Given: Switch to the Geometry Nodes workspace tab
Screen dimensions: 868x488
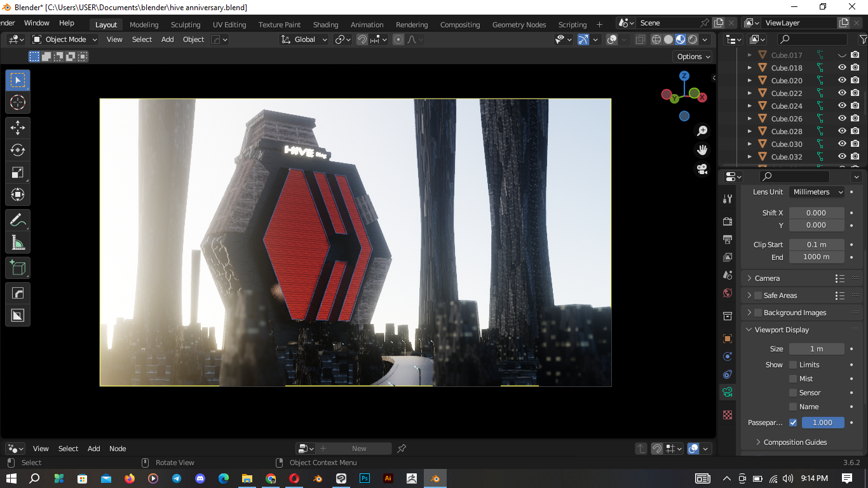Looking at the screenshot, I should tap(519, 25).
